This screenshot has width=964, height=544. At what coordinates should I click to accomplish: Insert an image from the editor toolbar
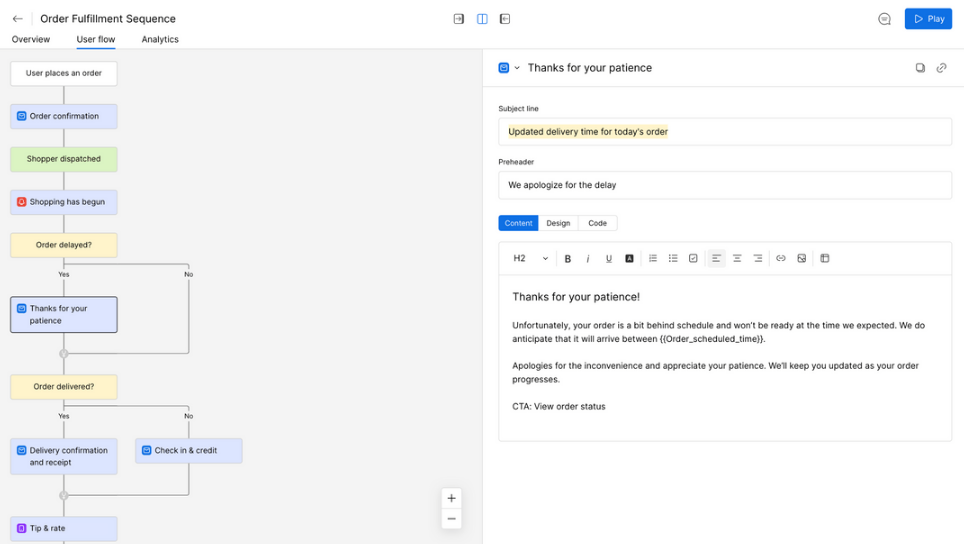(x=802, y=258)
